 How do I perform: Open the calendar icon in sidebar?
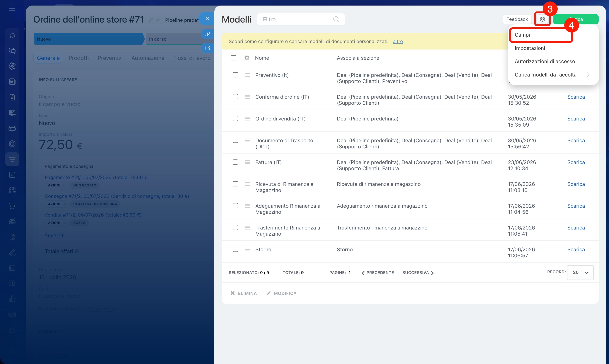(12, 190)
